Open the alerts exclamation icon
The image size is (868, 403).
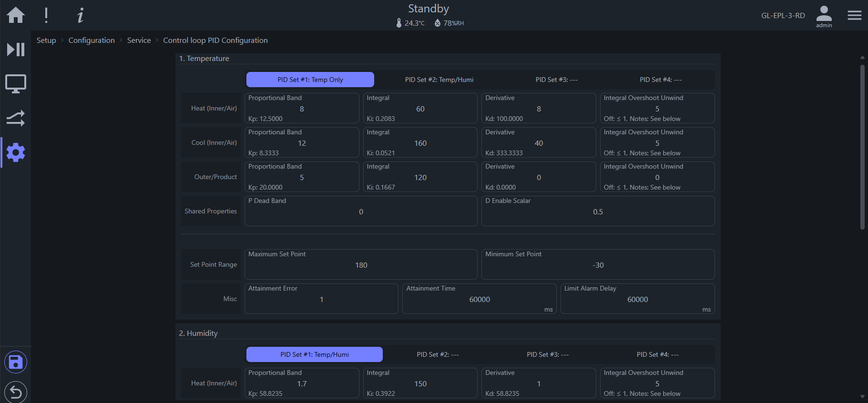[46, 15]
